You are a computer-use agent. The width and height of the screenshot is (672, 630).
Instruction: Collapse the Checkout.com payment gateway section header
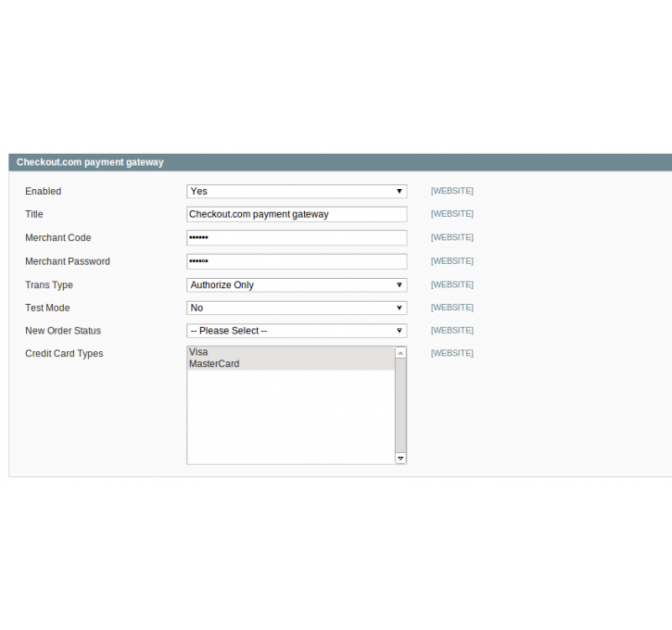(x=340, y=162)
